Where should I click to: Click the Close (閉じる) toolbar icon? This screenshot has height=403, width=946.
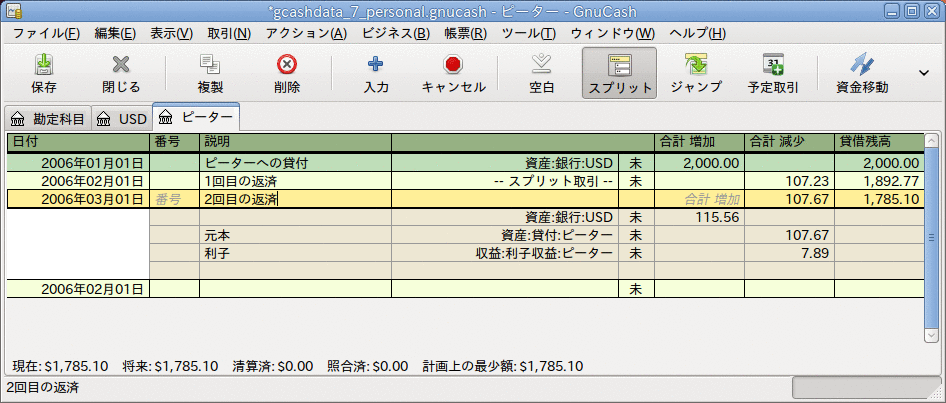121,74
